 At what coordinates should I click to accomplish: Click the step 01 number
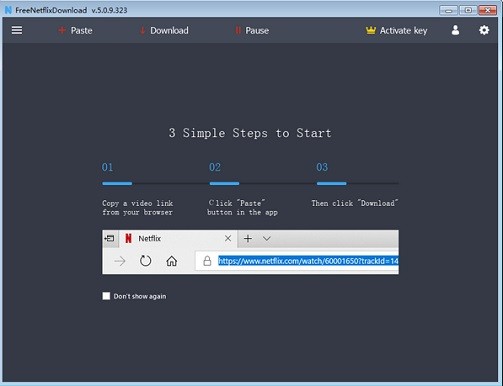tap(107, 167)
